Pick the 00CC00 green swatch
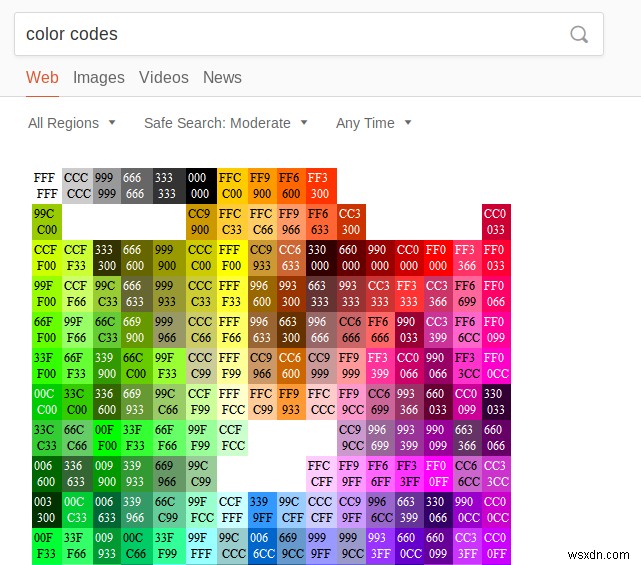This screenshot has height=565, width=641. coord(47,401)
